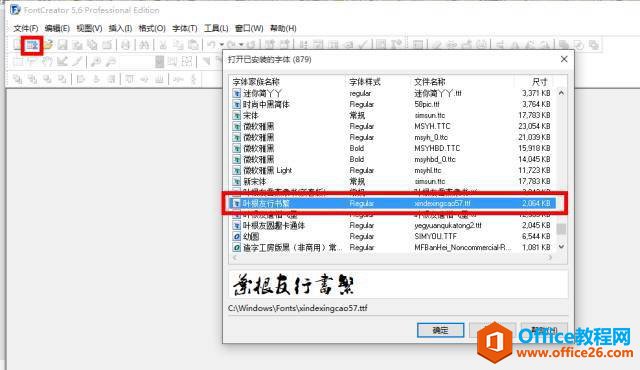This screenshot has width=640, height=370.
Task: Click file name SIMYOU.TTF cell
Action: tap(435, 236)
